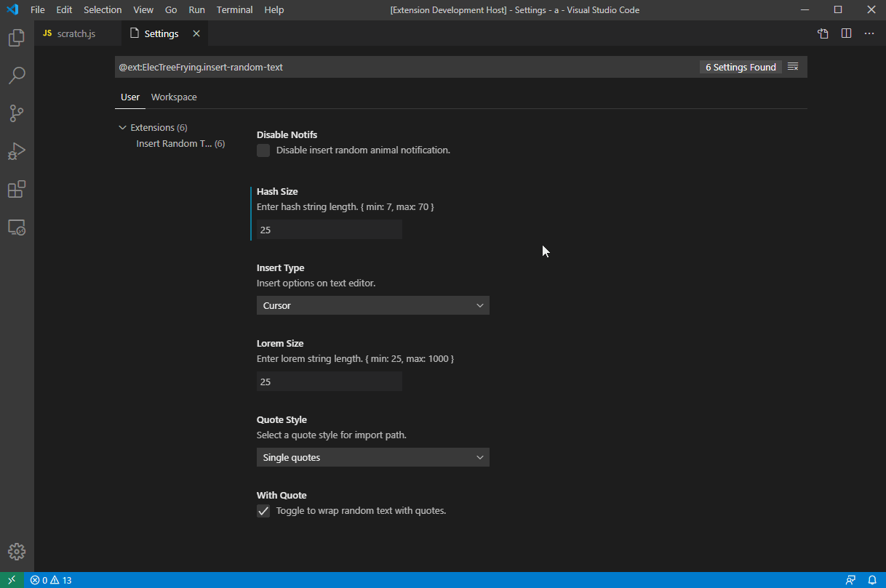This screenshot has height=588, width=886.
Task: Open the Extensions view
Action: [16, 190]
